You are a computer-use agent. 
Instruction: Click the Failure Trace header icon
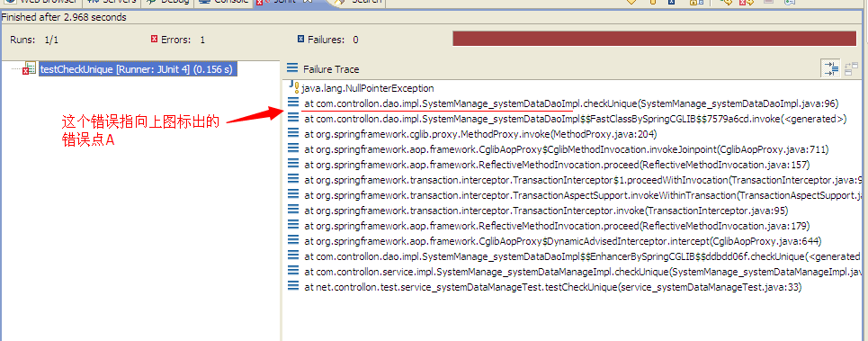293,68
